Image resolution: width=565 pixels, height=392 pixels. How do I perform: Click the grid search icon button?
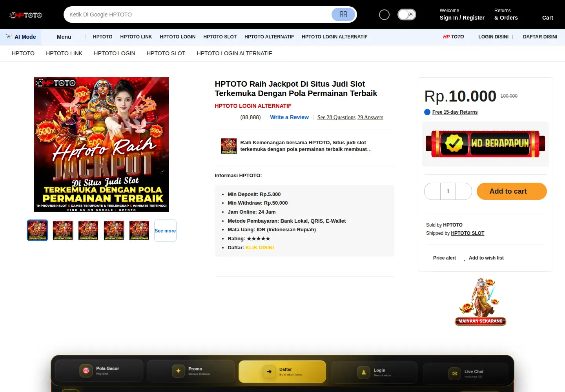tap(343, 15)
